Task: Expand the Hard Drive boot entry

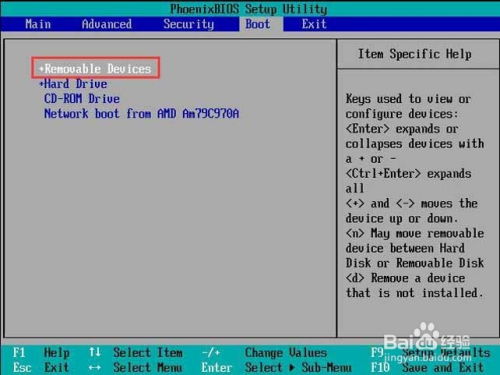Action: [73, 84]
